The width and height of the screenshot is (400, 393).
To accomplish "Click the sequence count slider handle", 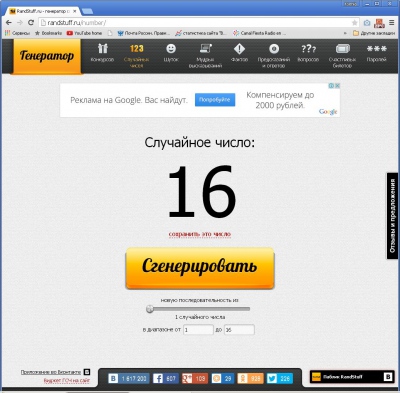I will 150,309.
